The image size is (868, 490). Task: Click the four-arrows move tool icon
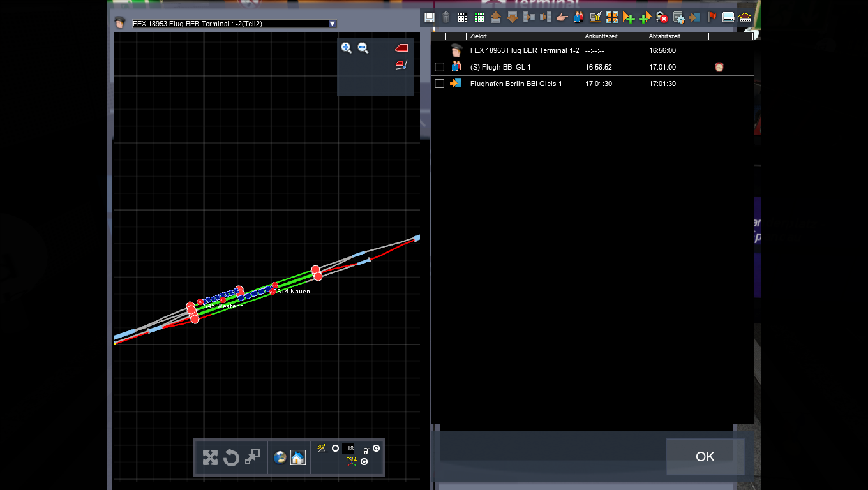210,457
